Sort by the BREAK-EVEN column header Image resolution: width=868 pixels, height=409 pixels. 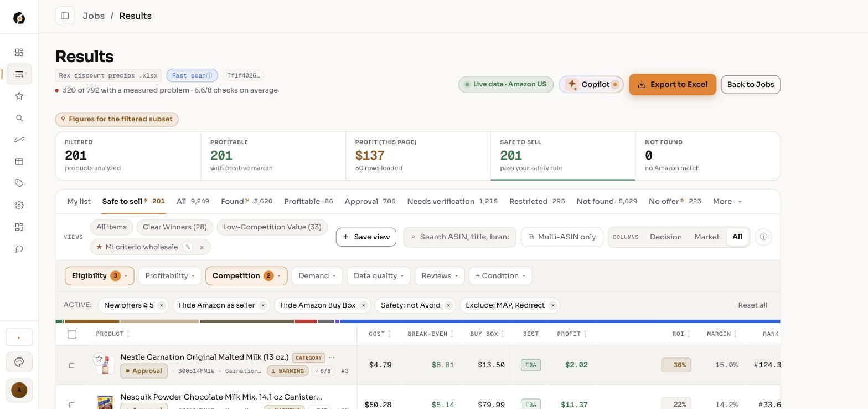pyautogui.click(x=431, y=334)
